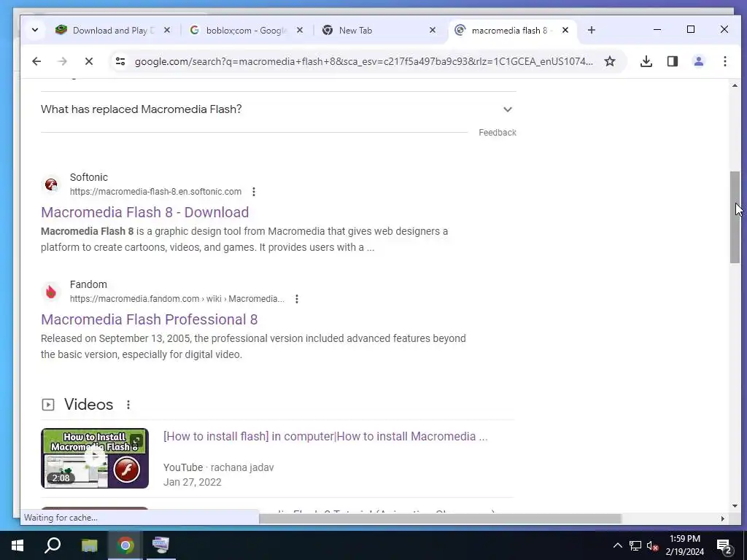Open the Softonic result options menu
This screenshot has height=560, width=747.
[253, 192]
